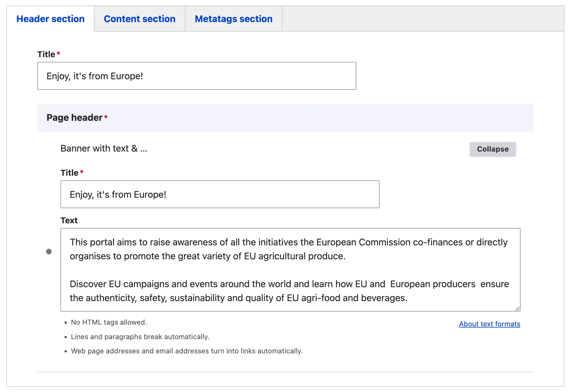Click the Title label under Banner
Screen dimensions: 572x392
pos(69,173)
